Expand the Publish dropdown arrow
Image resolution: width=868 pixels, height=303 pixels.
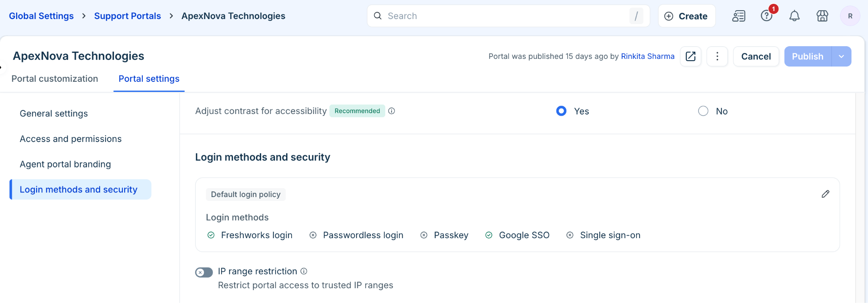(841, 56)
